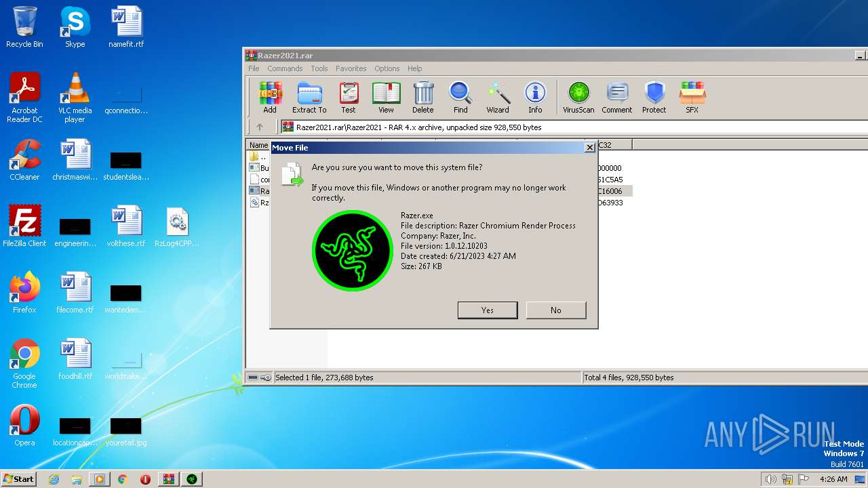Open the Start menu

[x=19, y=479]
